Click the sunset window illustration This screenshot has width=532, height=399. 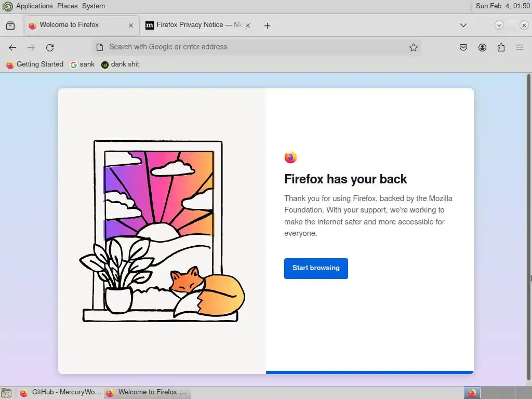(162, 231)
